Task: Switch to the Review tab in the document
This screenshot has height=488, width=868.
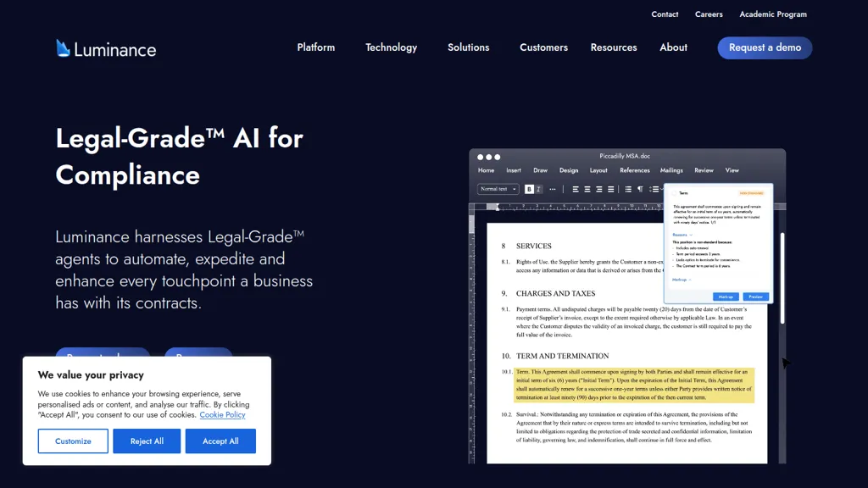Action: (704, 169)
